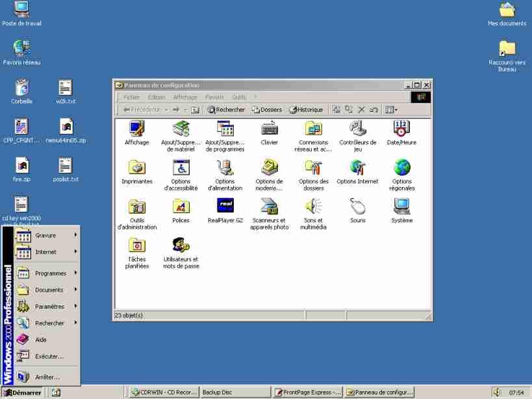532x399 pixels.
Task: Click the Démarrer start button
Action: [22, 393]
